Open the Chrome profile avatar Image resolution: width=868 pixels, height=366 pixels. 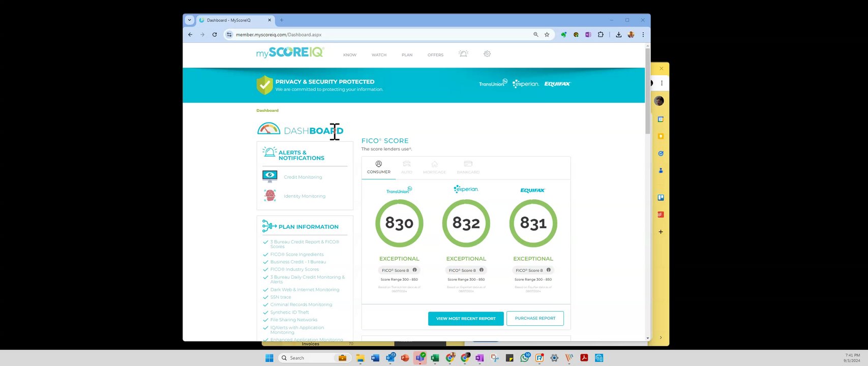[631, 35]
